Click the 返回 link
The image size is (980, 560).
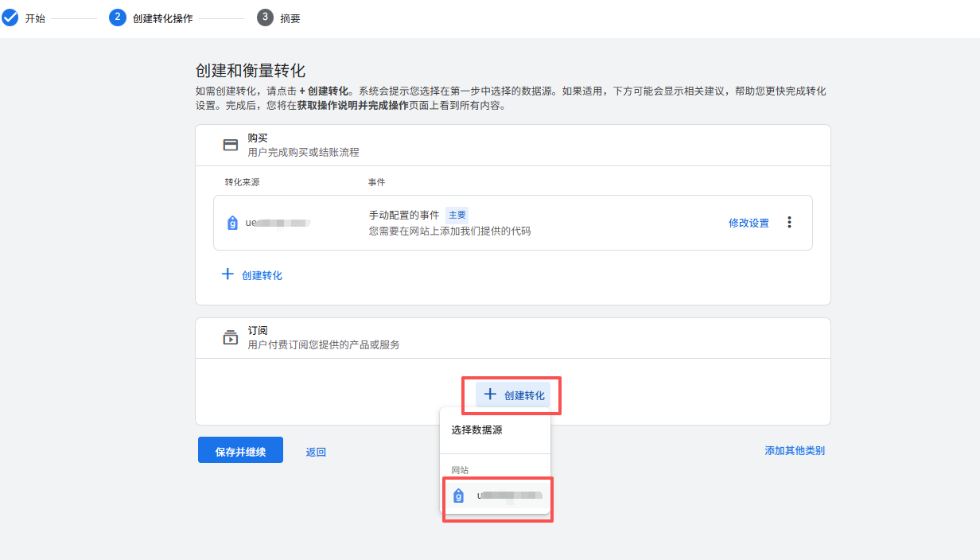pos(316,452)
